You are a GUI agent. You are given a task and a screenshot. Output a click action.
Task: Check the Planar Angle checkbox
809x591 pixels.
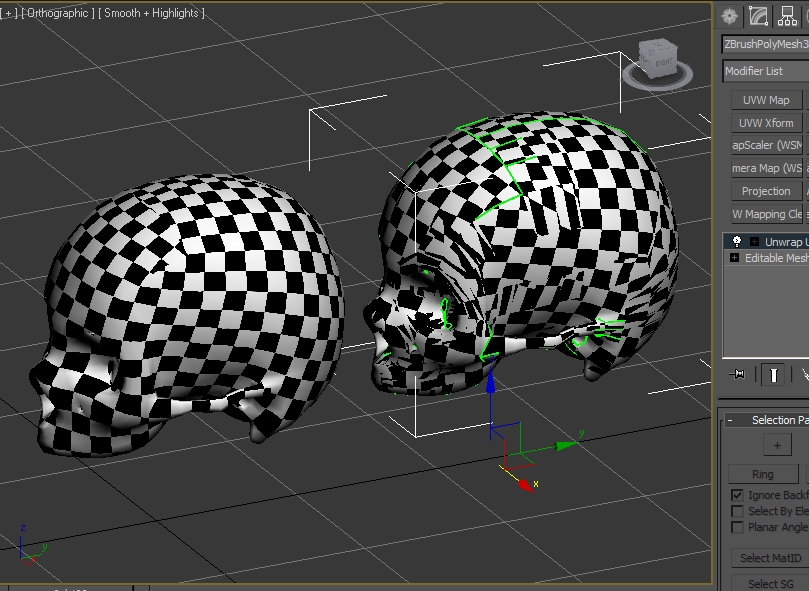pyautogui.click(x=737, y=527)
